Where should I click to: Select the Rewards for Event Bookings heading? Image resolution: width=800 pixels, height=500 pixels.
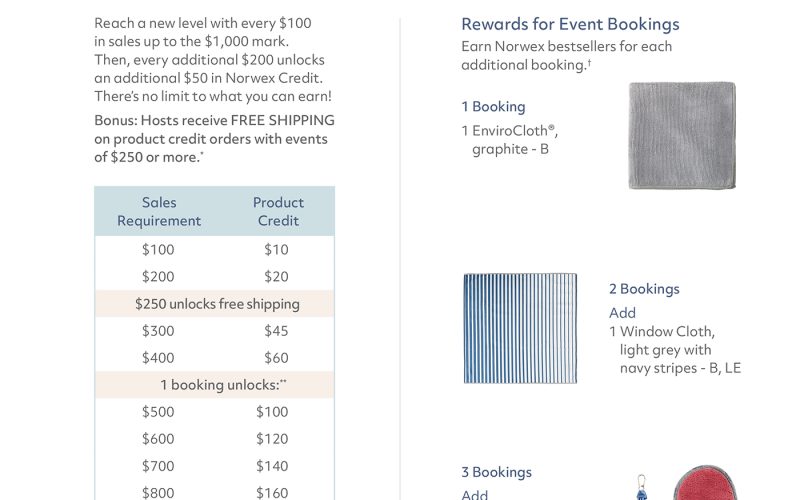click(x=570, y=24)
